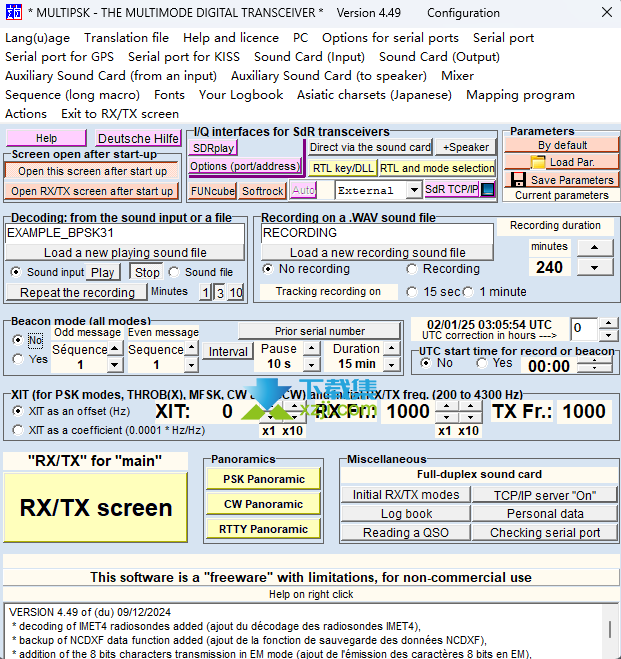Open the Lang(u)age menu
The image size is (621, 659).
pos(37,38)
